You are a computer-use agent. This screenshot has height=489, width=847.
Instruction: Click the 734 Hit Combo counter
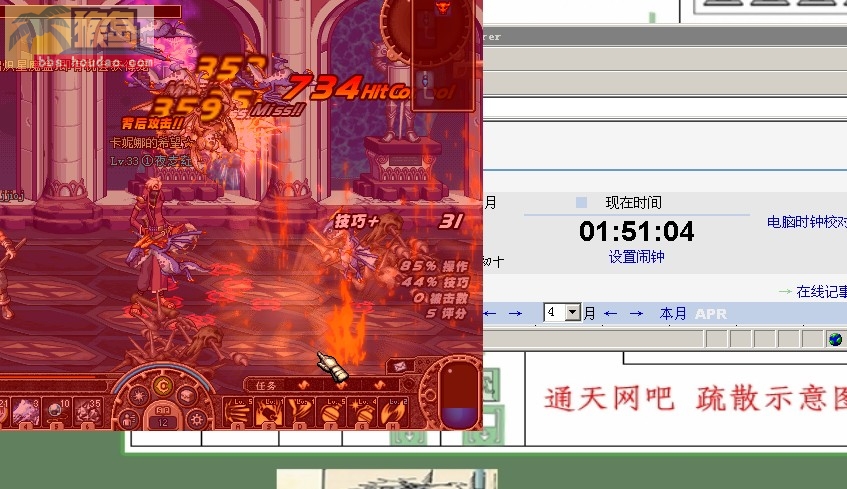coord(370,89)
